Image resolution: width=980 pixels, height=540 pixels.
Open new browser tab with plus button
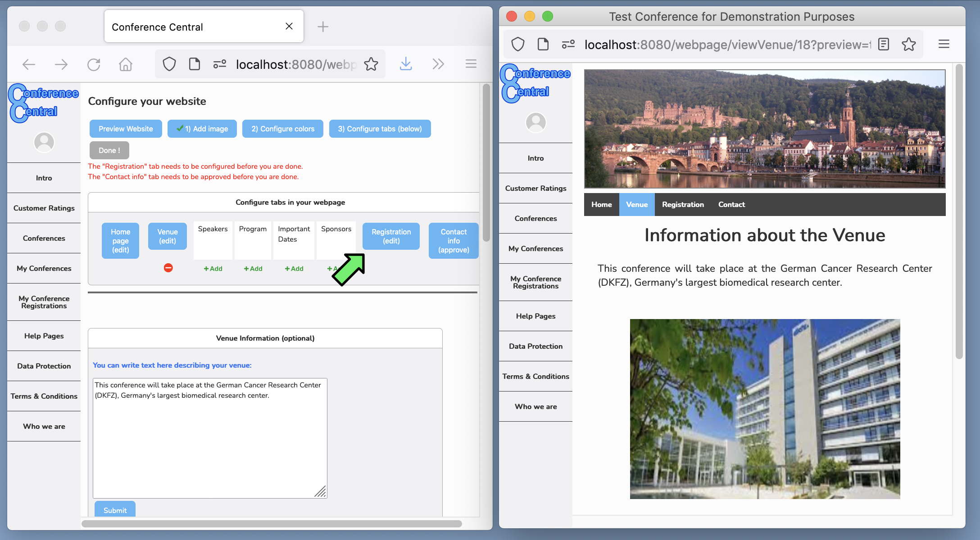[x=323, y=27]
